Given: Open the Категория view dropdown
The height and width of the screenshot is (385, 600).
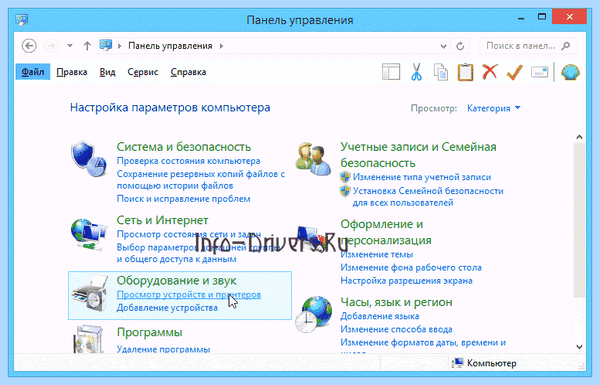Looking at the screenshot, I should click(494, 108).
